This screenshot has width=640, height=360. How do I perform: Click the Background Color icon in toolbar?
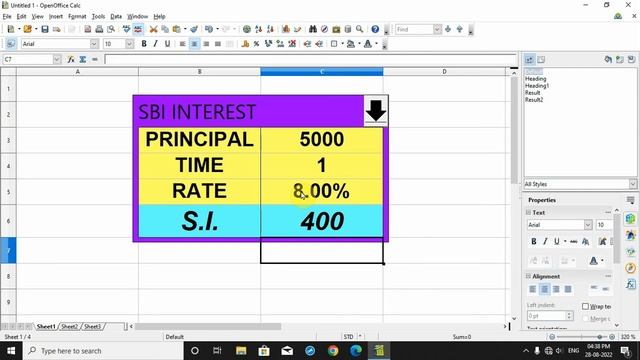[350, 44]
